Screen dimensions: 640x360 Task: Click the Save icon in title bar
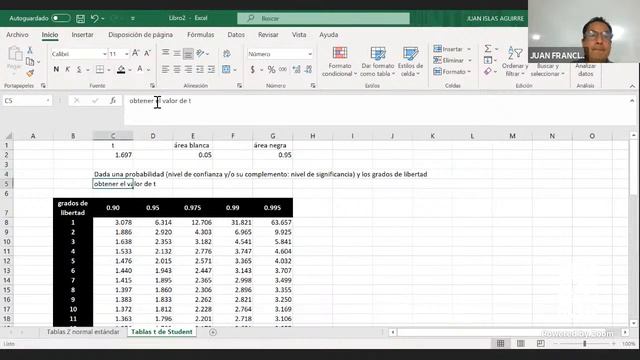coord(80,18)
